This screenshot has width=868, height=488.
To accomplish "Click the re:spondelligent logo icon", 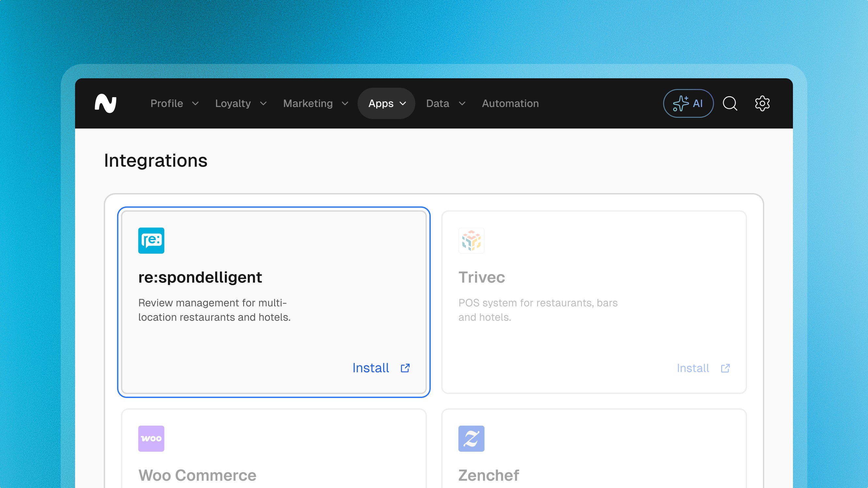I will [151, 240].
